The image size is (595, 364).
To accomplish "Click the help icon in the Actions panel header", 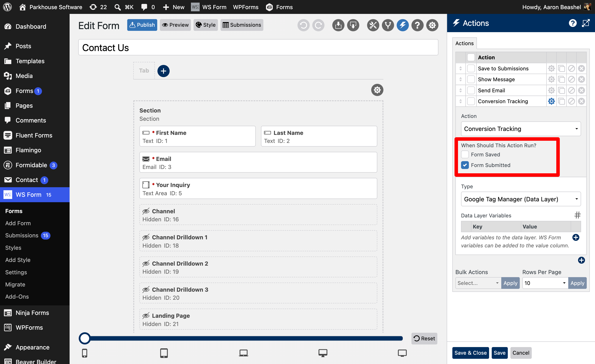I will coord(573,23).
